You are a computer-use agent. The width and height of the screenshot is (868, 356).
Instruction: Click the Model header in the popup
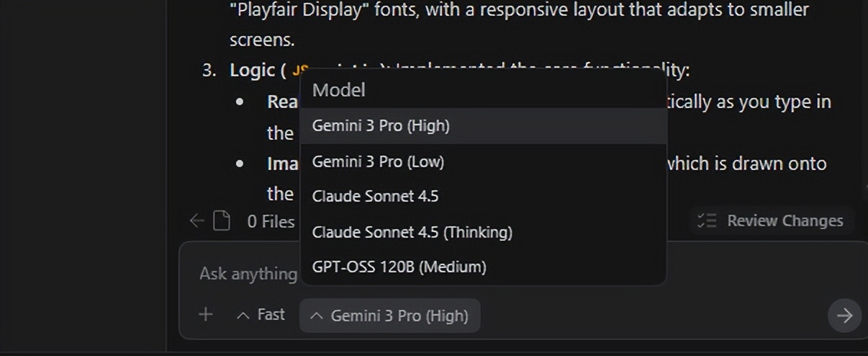tap(339, 90)
